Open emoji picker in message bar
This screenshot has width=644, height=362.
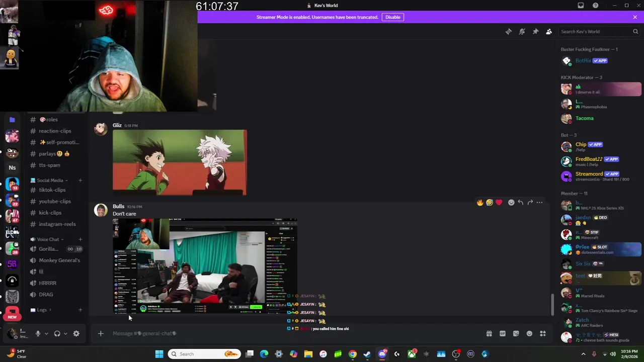pos(529,333)
